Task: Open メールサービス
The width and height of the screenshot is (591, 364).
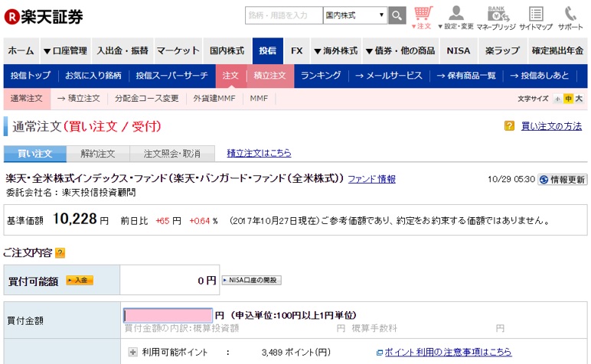Action: 389,76
